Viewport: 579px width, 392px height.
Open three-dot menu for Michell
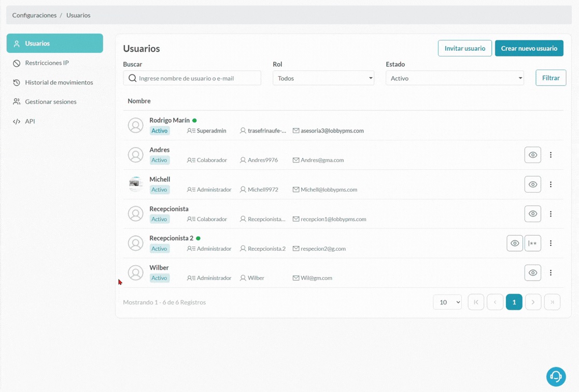point(550,184)
